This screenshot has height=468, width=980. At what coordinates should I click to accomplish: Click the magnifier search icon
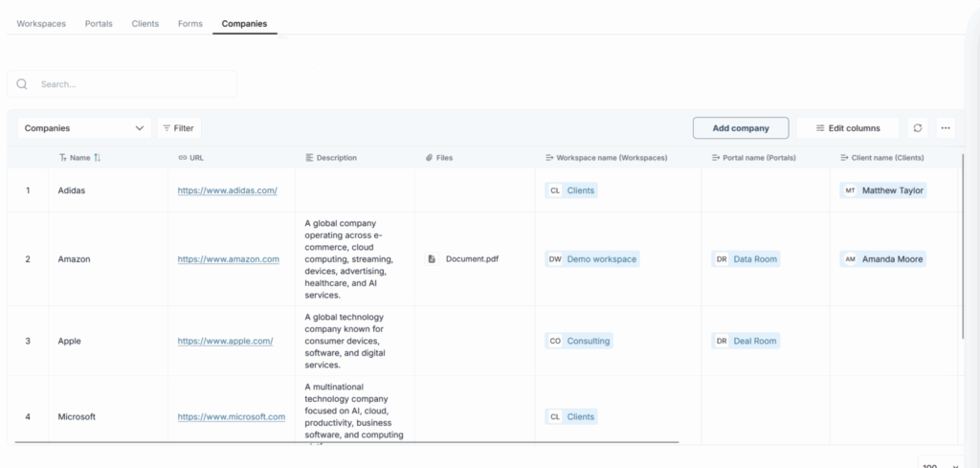[x=22, y=83]
